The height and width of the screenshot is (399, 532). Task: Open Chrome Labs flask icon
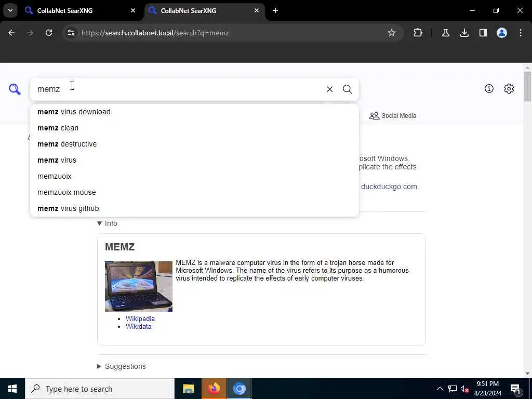click(445, 33)
